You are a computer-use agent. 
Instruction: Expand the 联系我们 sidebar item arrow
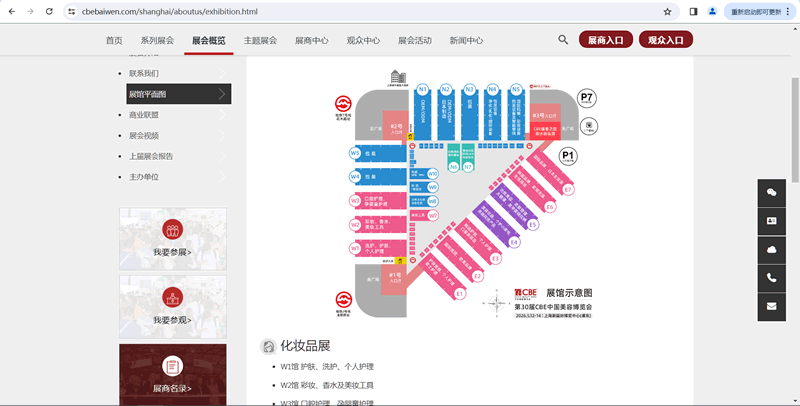(x=223, y=73)
